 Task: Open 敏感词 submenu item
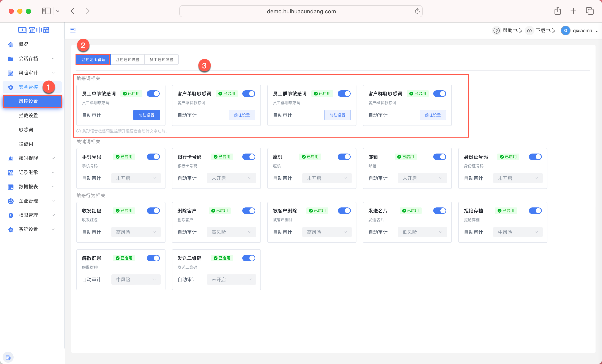[x=26, y=130]
